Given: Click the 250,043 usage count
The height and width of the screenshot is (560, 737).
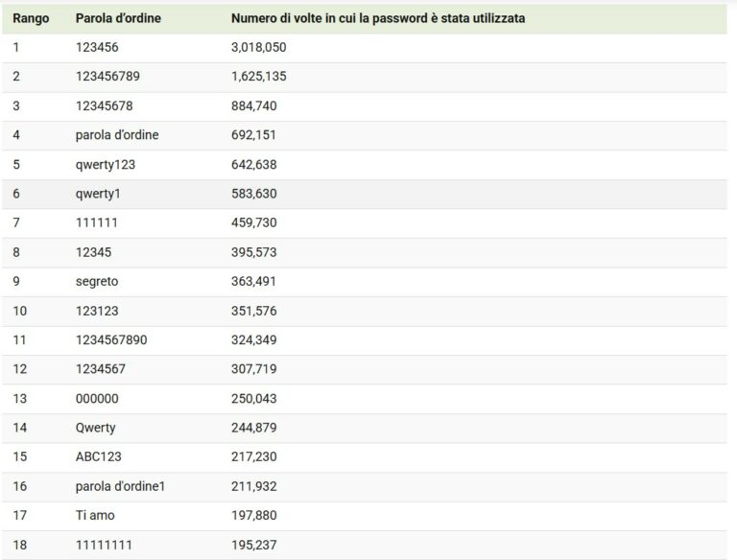Looking at the screenshot, I should pos(253,398).
